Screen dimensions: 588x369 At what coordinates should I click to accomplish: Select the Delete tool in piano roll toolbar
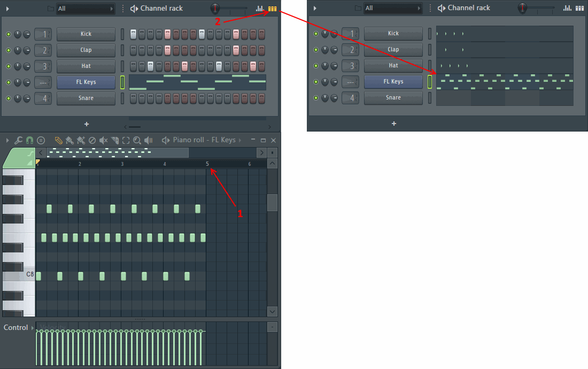pyautogui.click(x=92, y=140)
